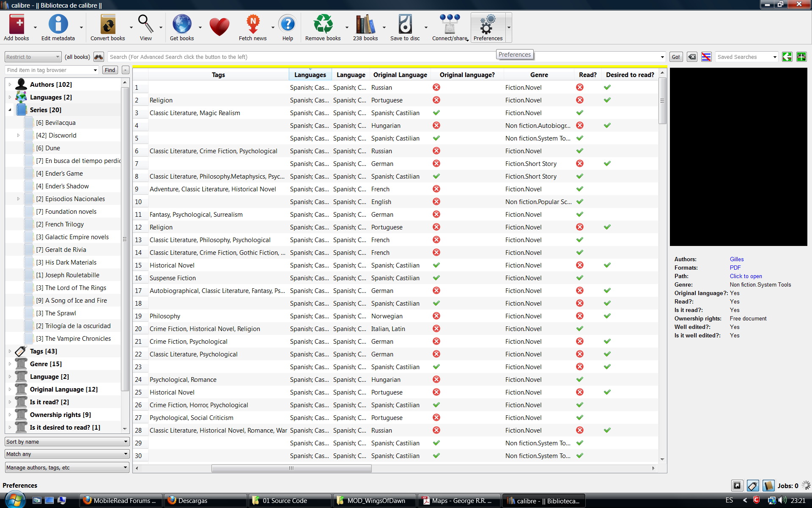Toggle the cover browser button in status bar

[737, 486]
